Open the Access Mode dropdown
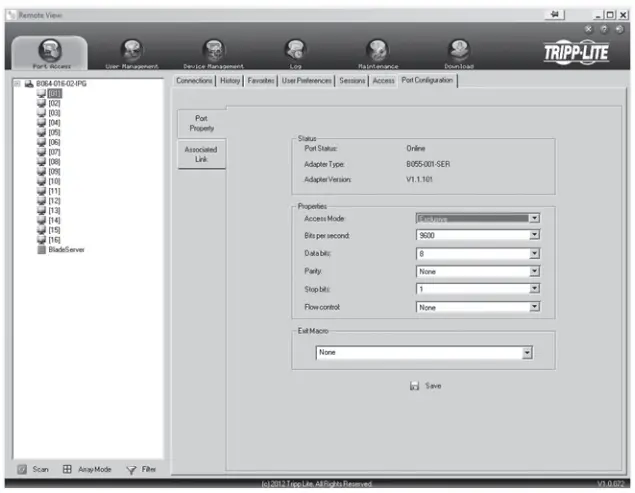 pos(535,219)
